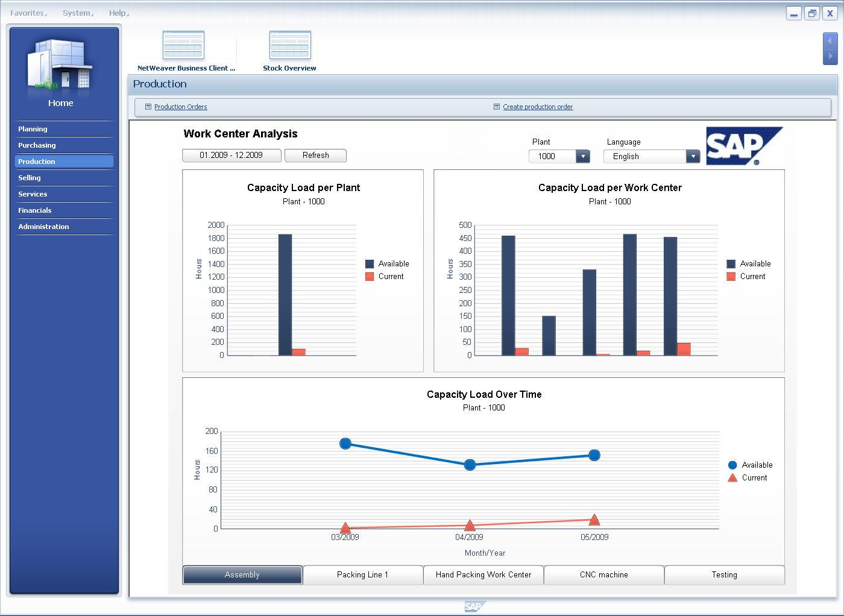Follow the Create production order link
The width and height of the screenshot is (844, 616).
click(x=538, y=107)
